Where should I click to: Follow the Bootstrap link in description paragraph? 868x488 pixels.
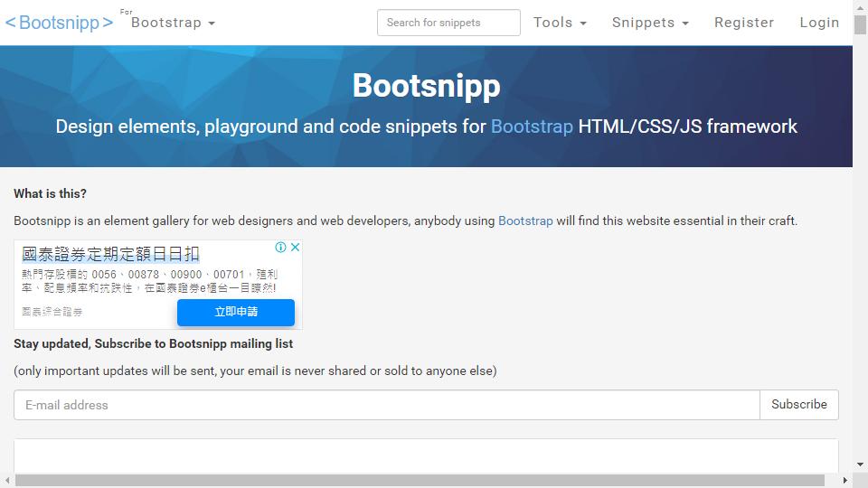(x=525, y=221)
